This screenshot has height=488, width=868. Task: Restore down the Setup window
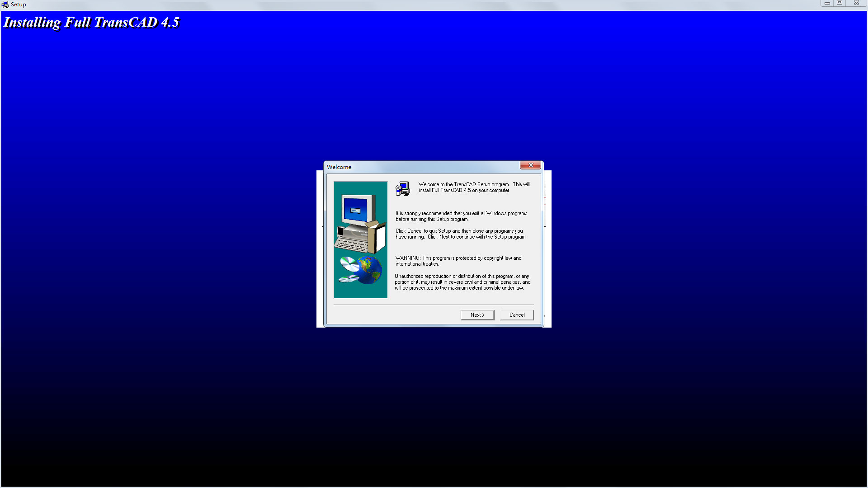pos(840,3)
